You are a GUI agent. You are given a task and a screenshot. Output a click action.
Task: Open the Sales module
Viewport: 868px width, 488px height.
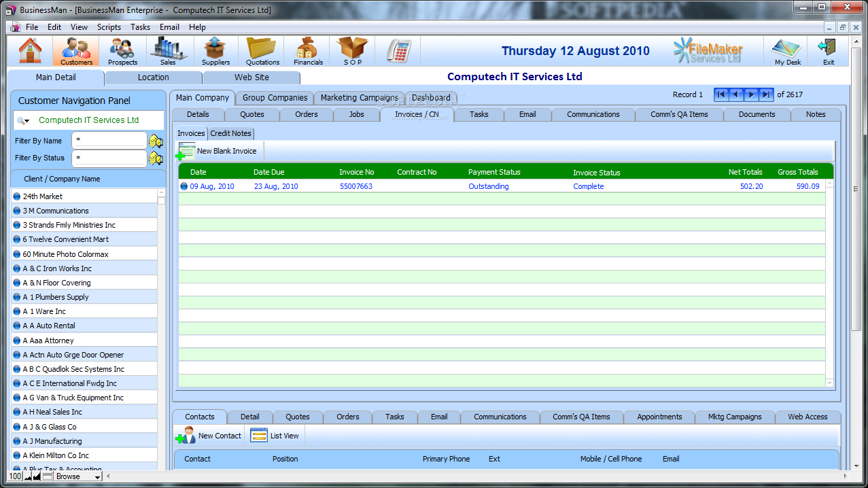click(168, 51)
